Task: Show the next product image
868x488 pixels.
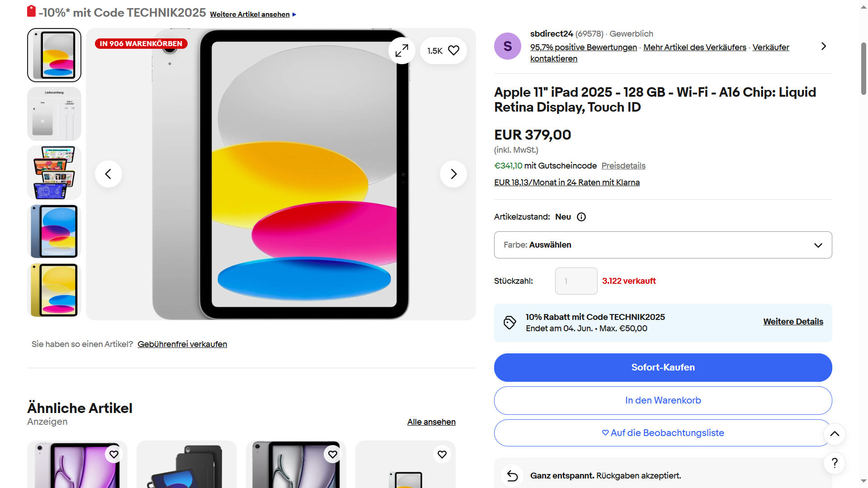Action: coord(453,174)
